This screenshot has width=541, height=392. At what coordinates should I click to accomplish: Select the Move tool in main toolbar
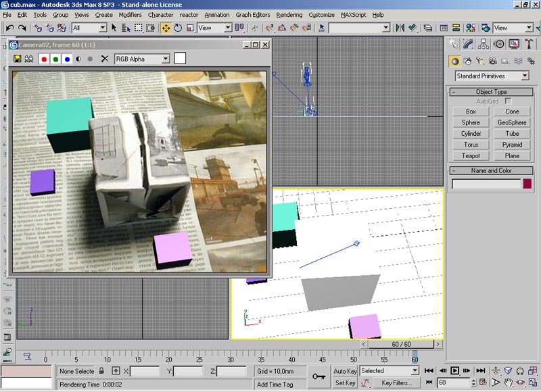166,28
